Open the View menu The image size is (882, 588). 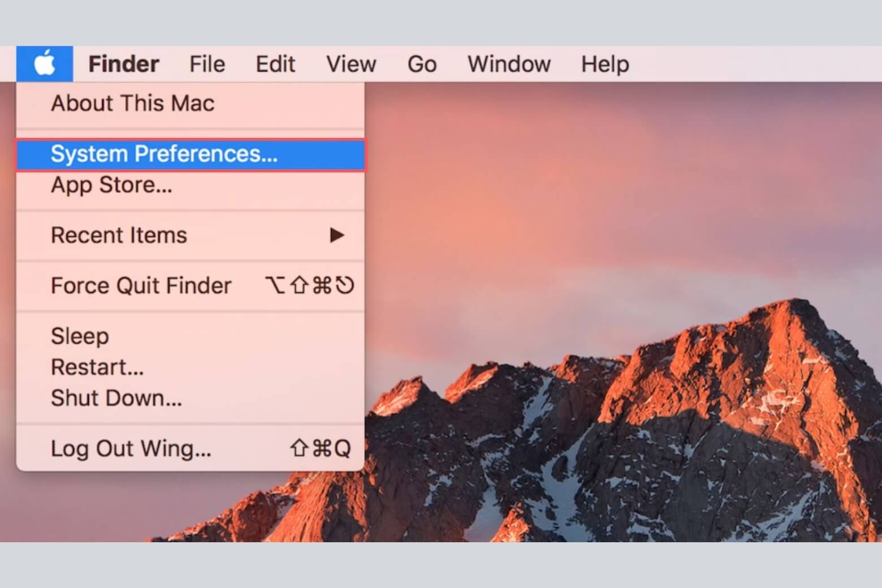[x=351, y=63]
